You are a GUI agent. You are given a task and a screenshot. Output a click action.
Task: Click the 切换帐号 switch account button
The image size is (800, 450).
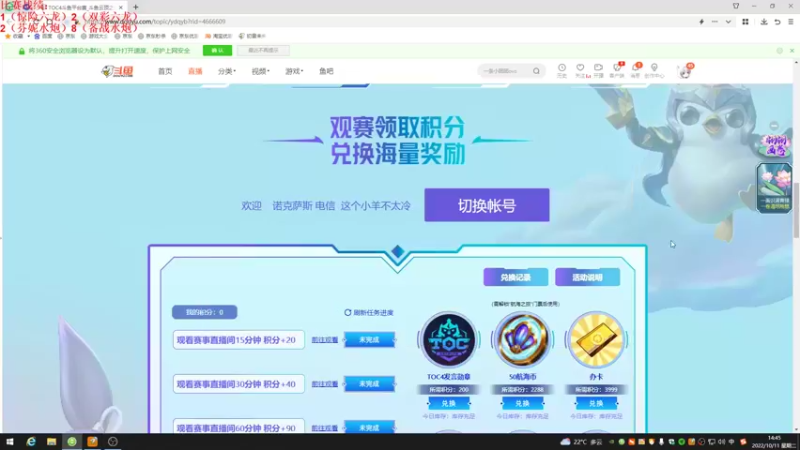[487, 205]
